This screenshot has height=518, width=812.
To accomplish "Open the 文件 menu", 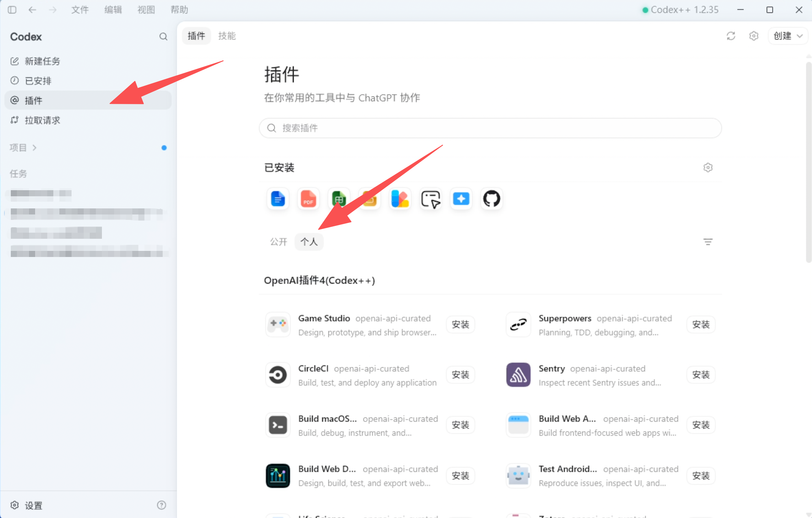I will (80, 10).
